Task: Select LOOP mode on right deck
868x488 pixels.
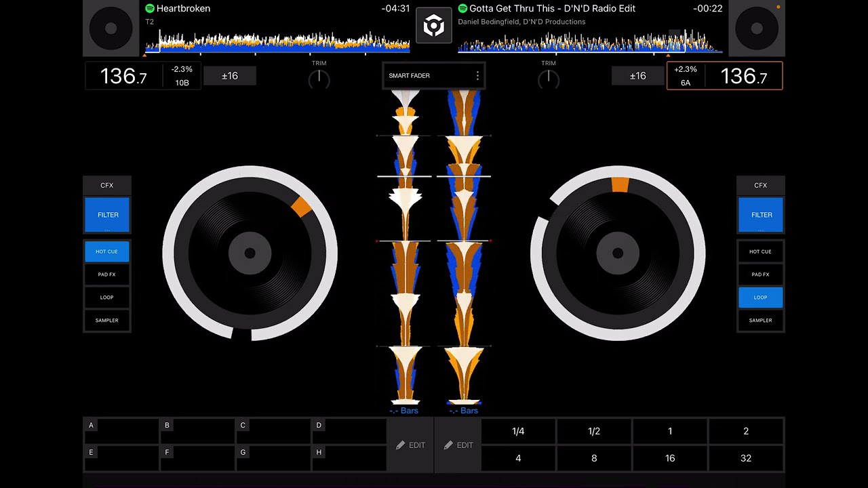Action: (x=761, y=298)
